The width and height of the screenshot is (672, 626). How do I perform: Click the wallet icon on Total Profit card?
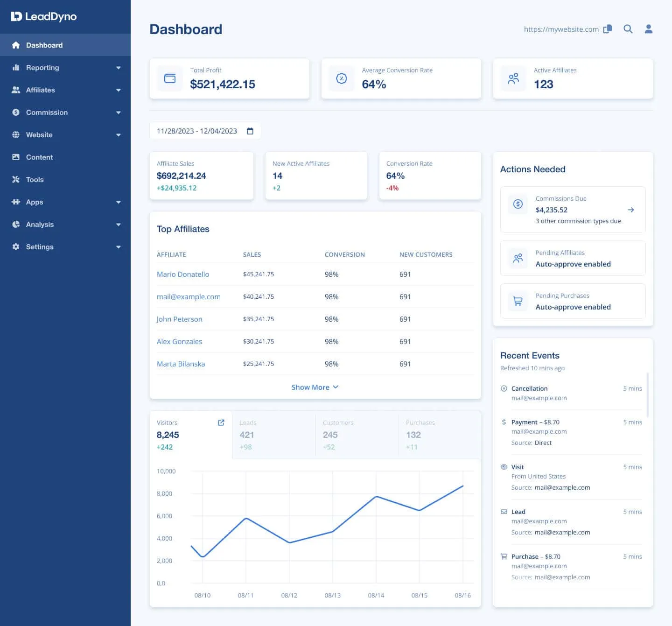170,78
